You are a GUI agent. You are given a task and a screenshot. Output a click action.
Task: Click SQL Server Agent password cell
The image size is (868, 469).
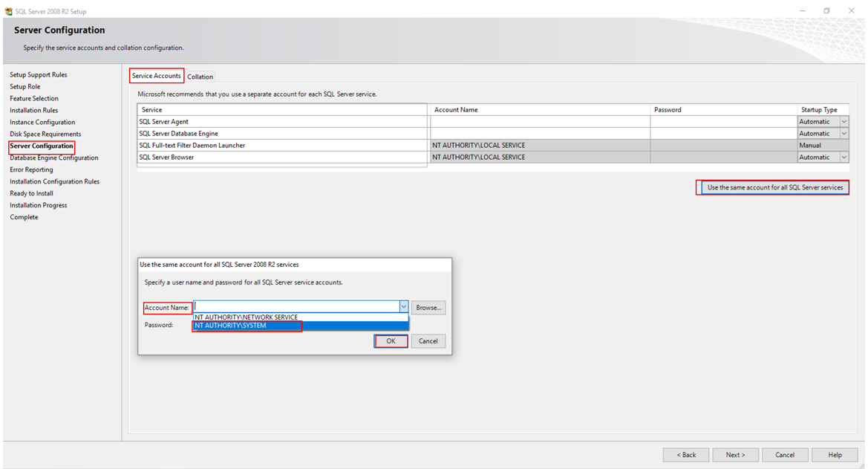[x=723, y=121]
